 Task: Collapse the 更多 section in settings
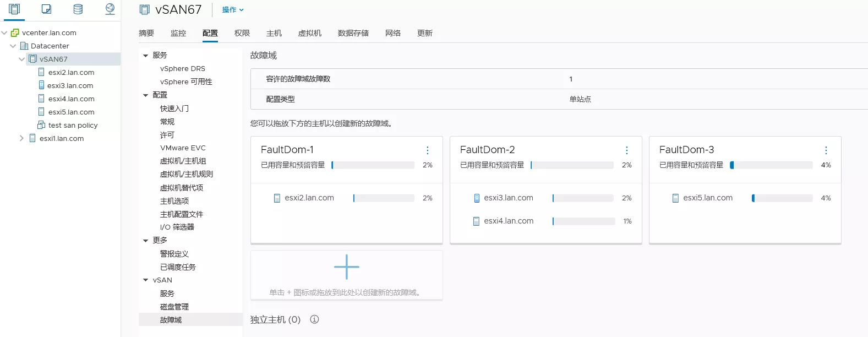pos(146,241)
